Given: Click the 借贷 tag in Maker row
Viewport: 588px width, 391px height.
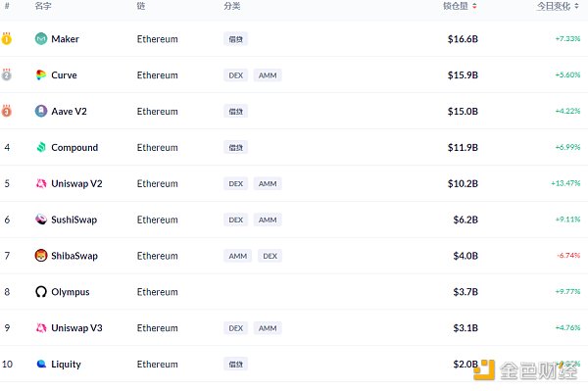Looking at the screenshot, I should [235, 39].
